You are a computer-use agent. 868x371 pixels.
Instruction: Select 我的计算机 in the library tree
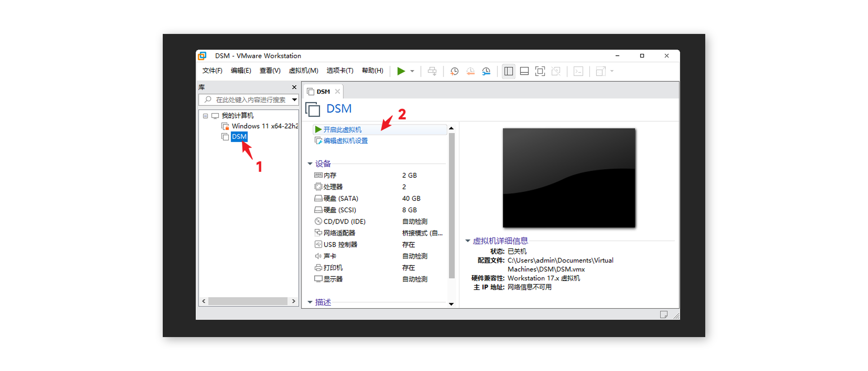click(x=237, y=116)
